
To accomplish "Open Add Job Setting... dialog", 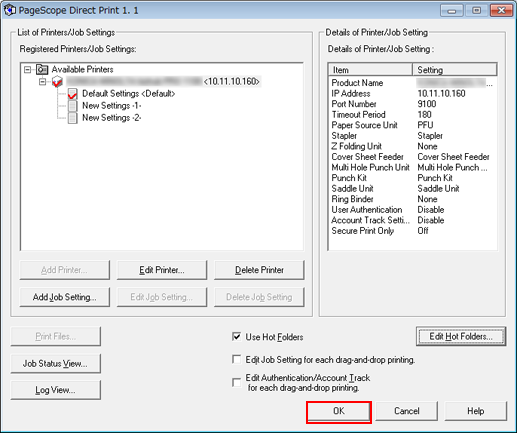I will click(x=64, y=297).
